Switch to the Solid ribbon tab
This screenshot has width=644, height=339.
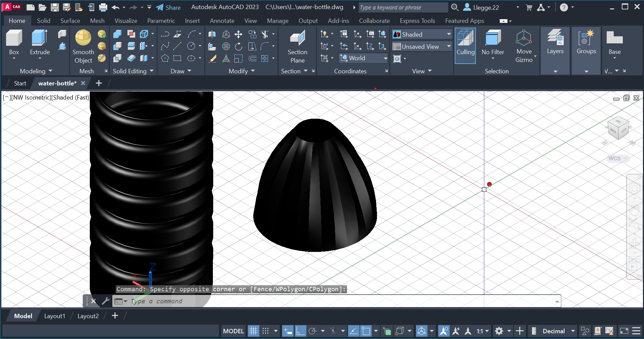coord(44,21)
